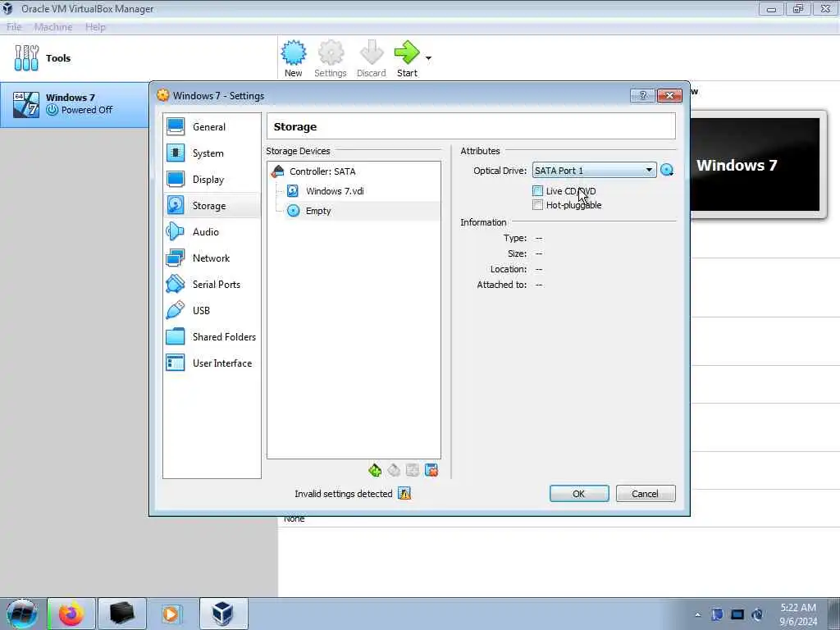Viewport: 840px width, 630px height.
Task: Click the remove storage controller icon
Action: 394,470
